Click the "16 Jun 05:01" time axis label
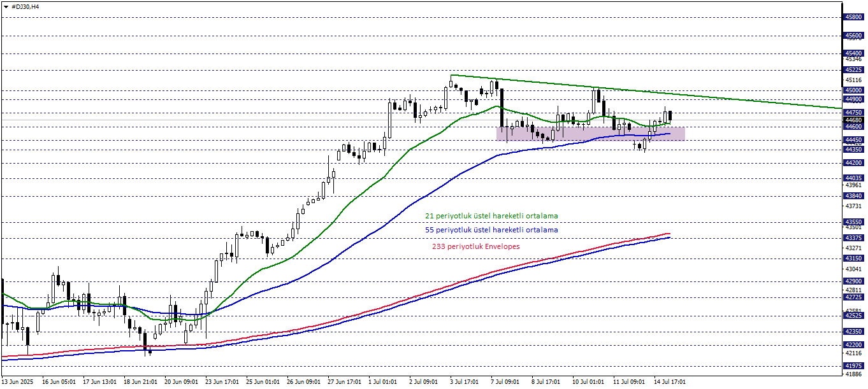 [x=59, y=382]
